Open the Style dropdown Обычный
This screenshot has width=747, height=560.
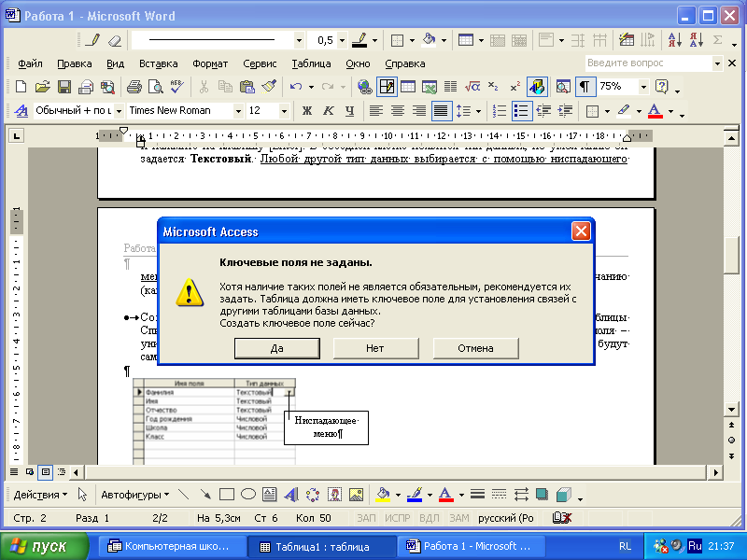pos(119,111)
